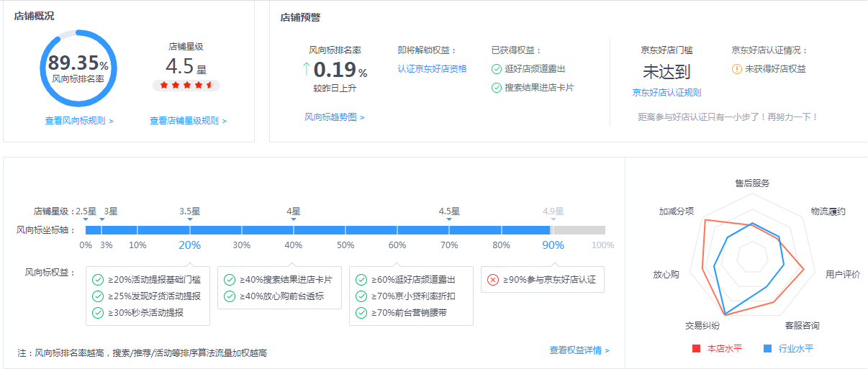Open 京东好店认证规则 link

[666, 92]
